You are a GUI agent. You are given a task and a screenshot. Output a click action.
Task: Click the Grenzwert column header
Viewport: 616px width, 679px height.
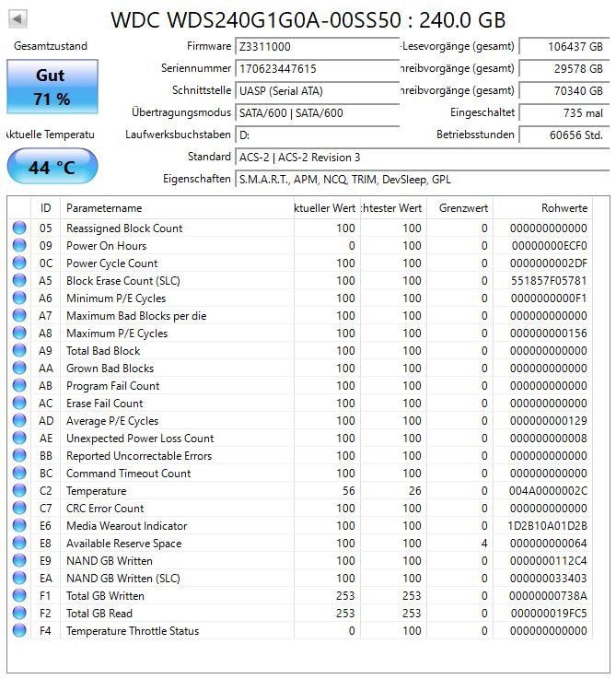459,208
